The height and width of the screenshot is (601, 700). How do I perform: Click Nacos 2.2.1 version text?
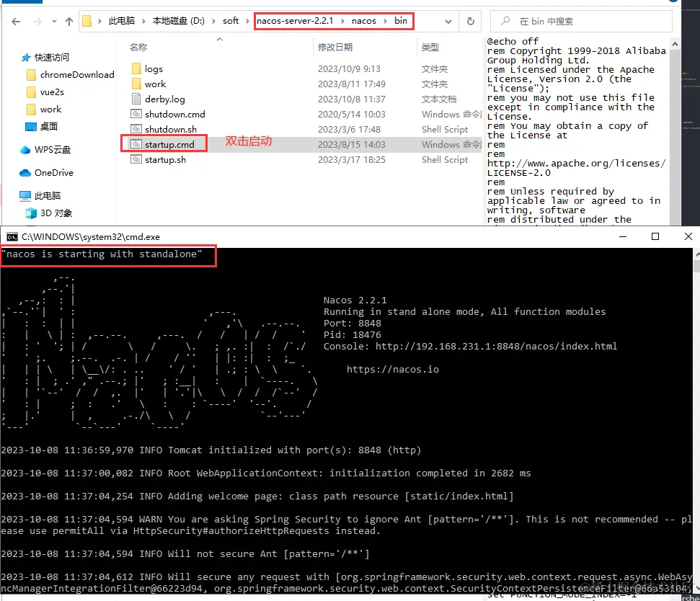click(x=355, y=300)
